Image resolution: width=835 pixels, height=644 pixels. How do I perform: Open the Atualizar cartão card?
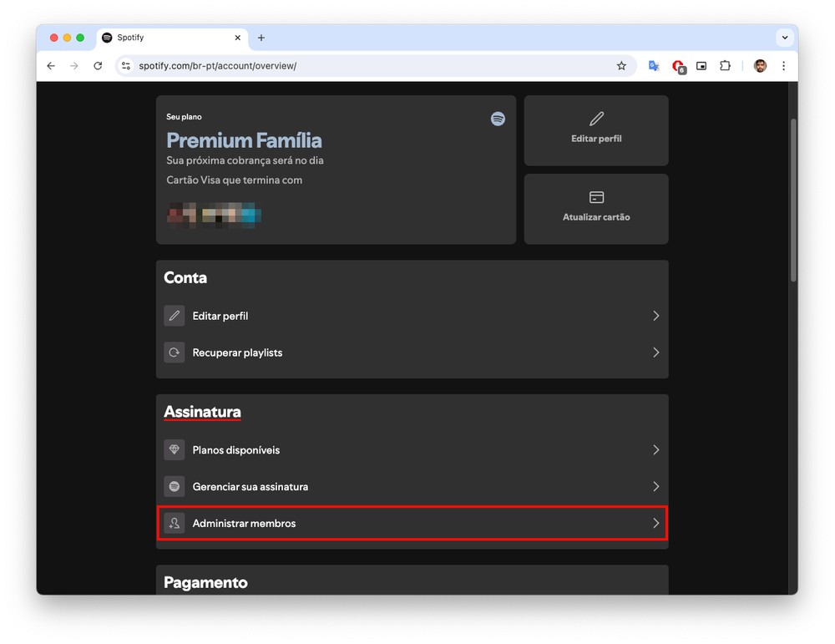click(596, 209)
